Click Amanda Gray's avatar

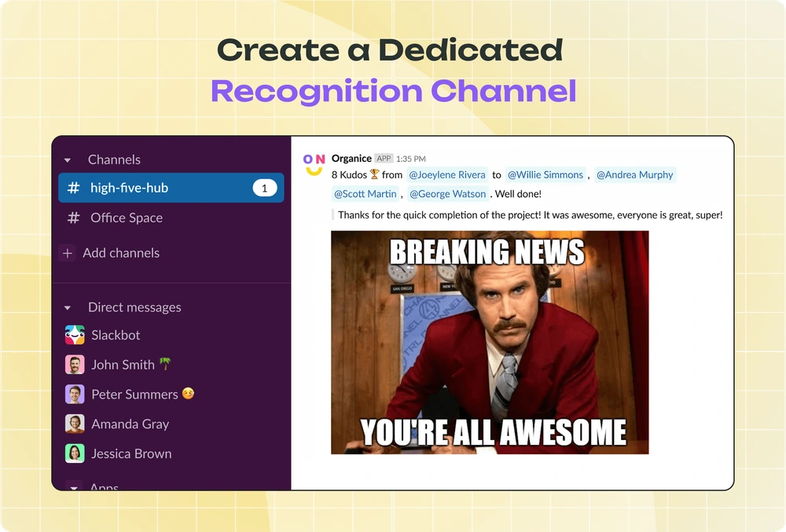pyautogui.click(x=75, y=424)
